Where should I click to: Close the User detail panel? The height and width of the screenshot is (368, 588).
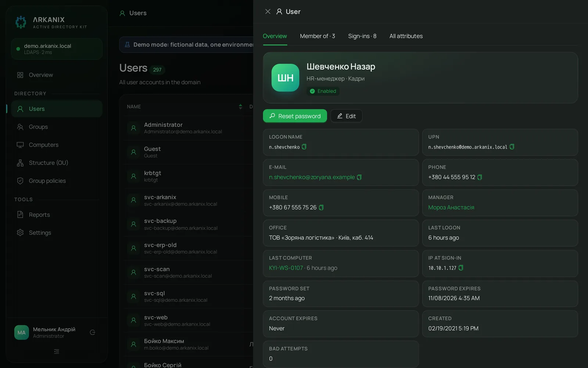(x=268, y=12)
